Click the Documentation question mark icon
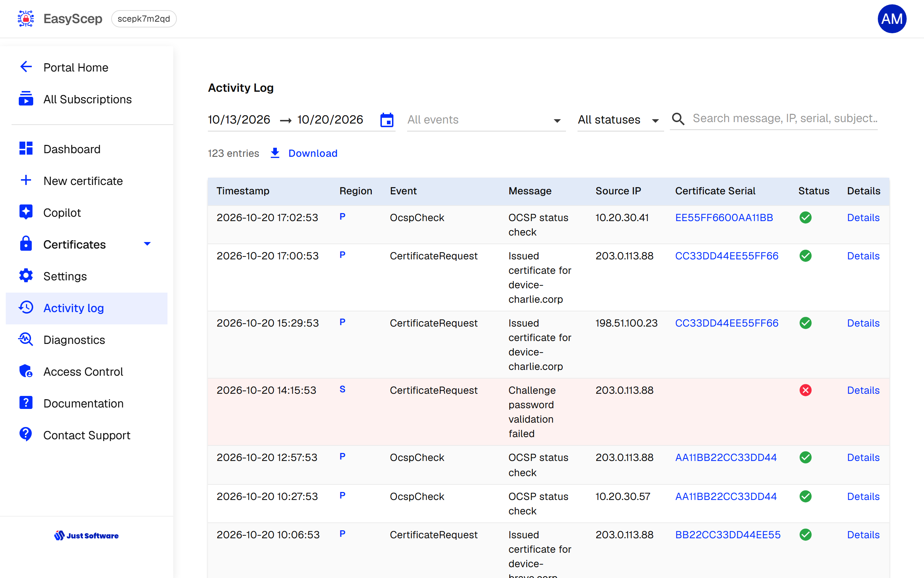Viewport: 924px width, 578px height. tap(26, 402)
